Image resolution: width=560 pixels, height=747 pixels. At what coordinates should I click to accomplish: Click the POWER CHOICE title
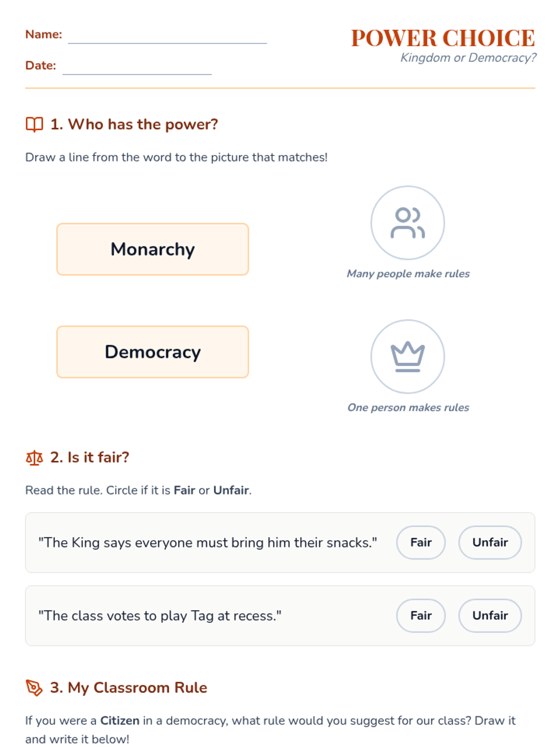442,38
